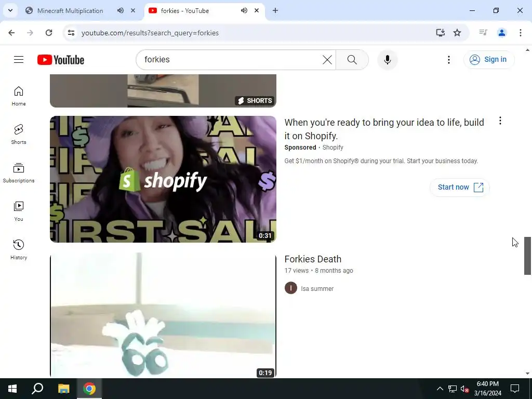Image resolution: width=532 pixels, height=399 pixels.
Task: Click the Shorts video thumbnail at top
Action: pos(163,90)
